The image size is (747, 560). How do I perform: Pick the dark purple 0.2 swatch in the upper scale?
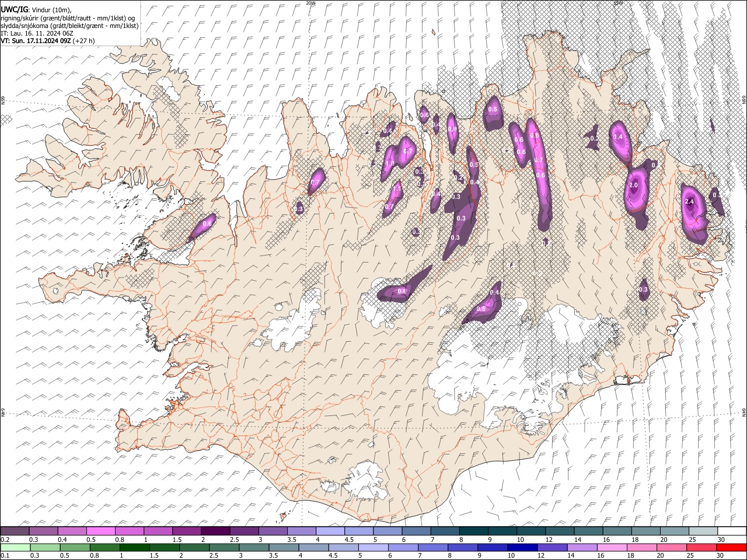pos(15,531)
